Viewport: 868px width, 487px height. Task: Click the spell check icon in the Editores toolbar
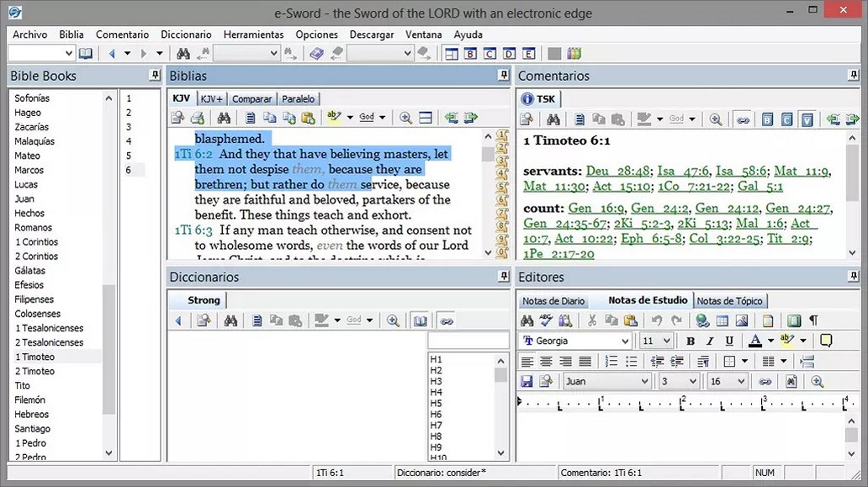click(x=547, y=320)
